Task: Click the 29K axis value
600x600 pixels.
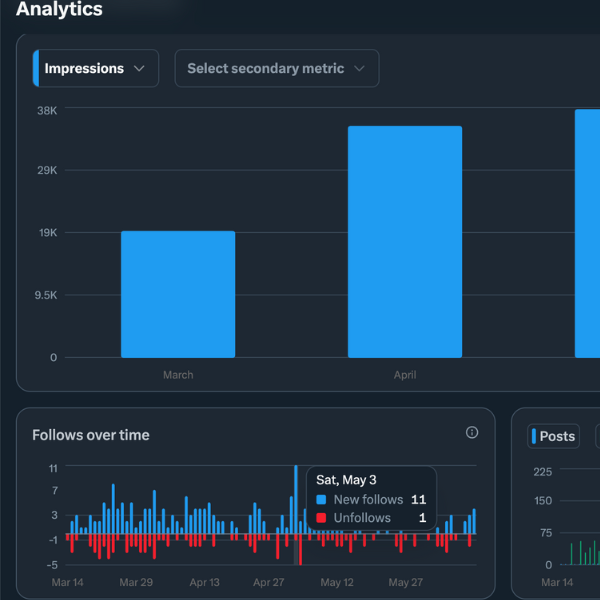Action: click(47, 170)
